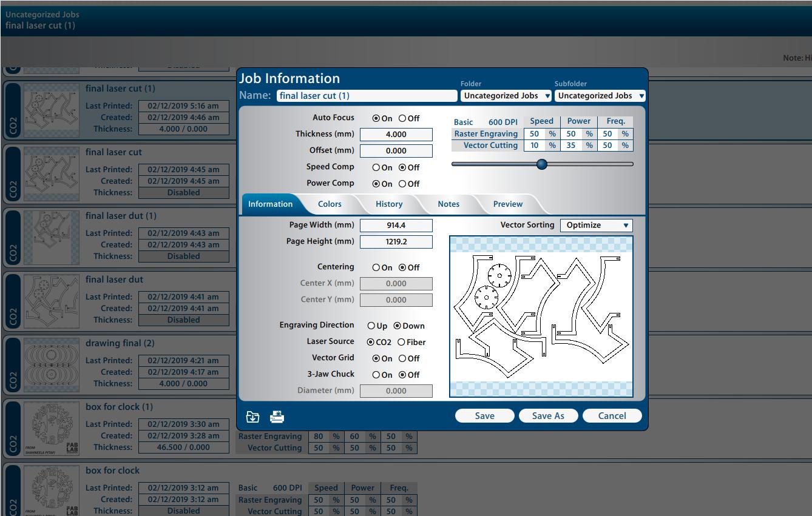Click Speed value 80 in box for clock (1) row
The image size is (812, 516).
pyautogui.click(x=319, y=437)
